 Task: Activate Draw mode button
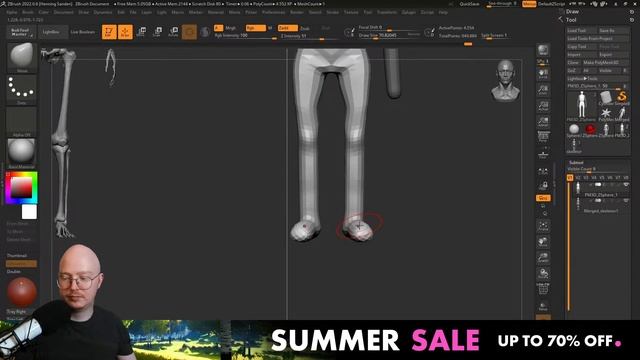pyautogui.click(x=125, y=32)
